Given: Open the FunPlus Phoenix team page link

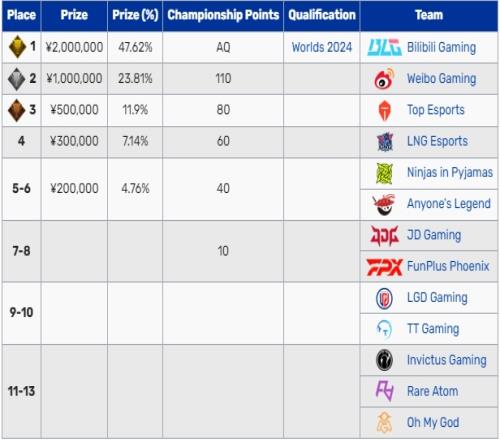Looking at the screenshot, I should click(448, 266).
